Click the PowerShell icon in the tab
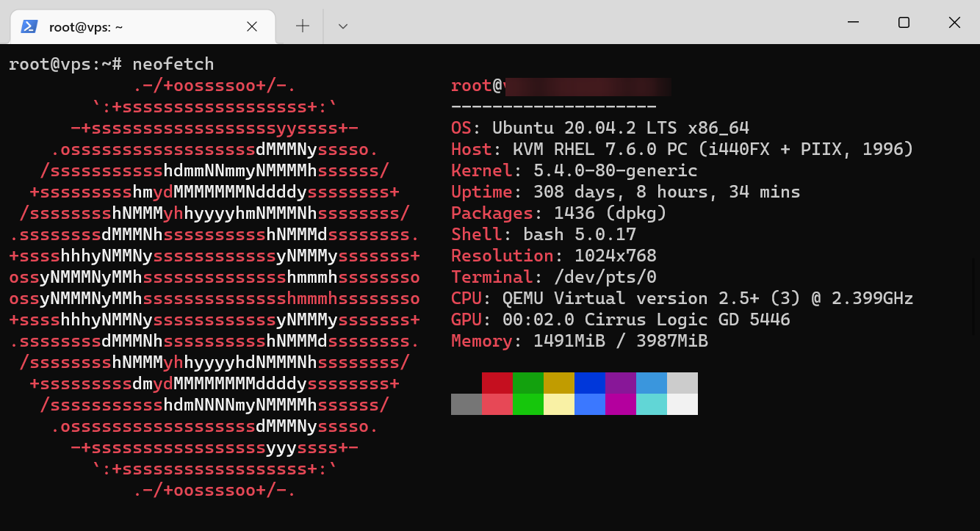The image size is (980, 531). point(29,26)
